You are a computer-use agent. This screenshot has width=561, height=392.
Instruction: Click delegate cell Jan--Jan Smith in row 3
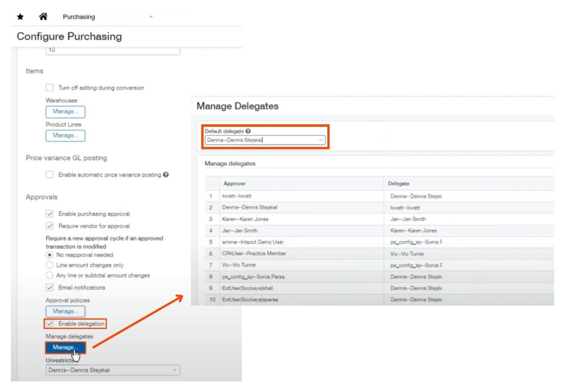point(469,219)
